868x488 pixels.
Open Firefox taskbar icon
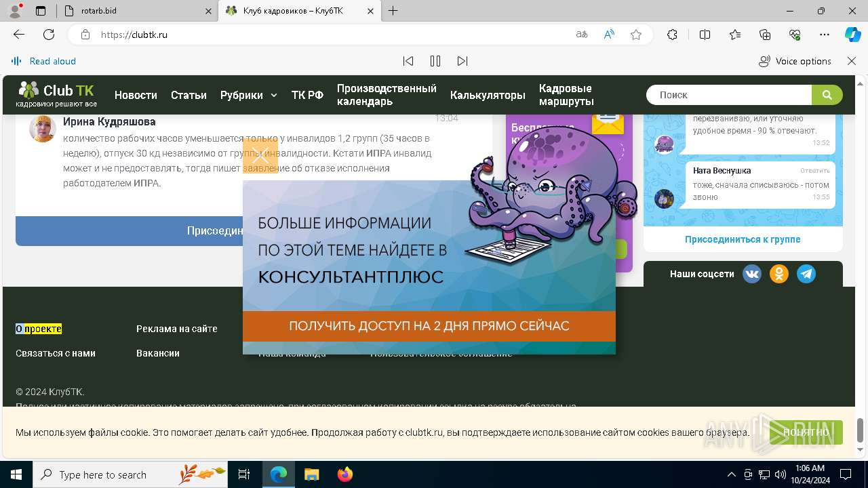point(344,474)
